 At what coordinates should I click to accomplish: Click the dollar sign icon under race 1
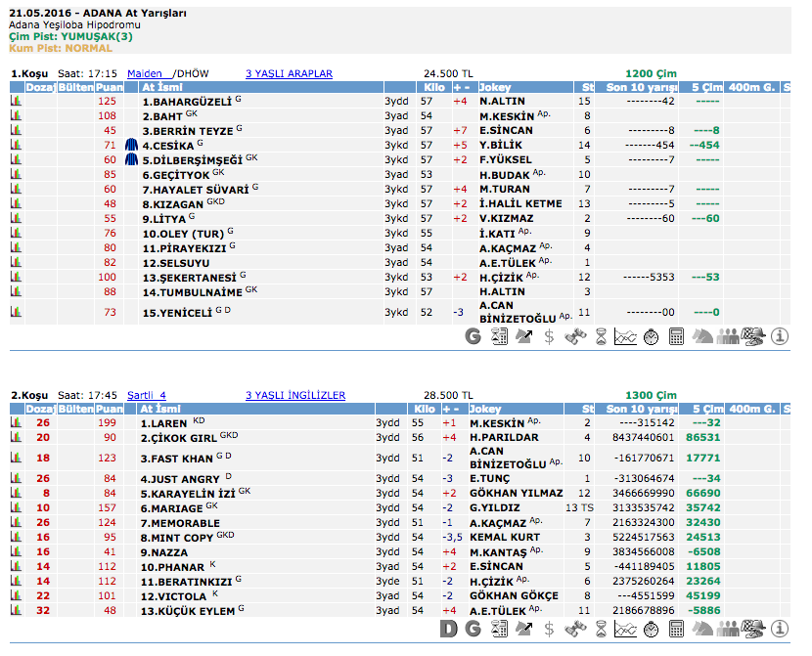[549, 337]
